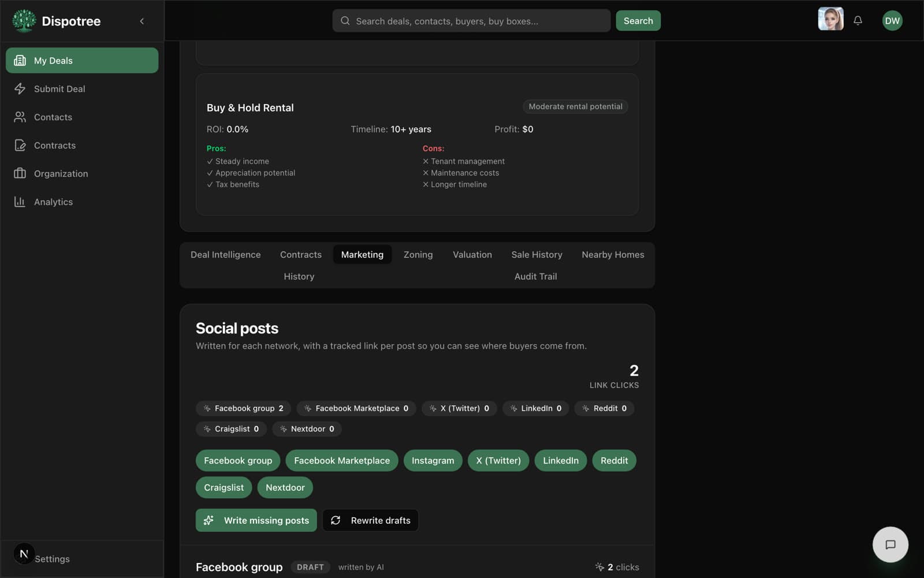The image size is (924, 578).
Task: Open the Valuation tab
Action: point(472,254)
